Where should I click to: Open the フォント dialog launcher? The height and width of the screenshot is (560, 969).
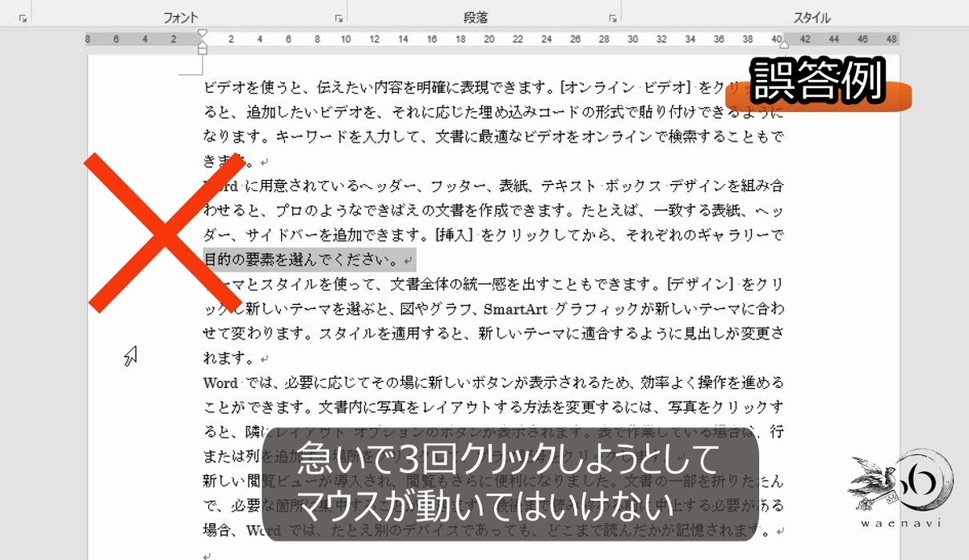[338, 17]
